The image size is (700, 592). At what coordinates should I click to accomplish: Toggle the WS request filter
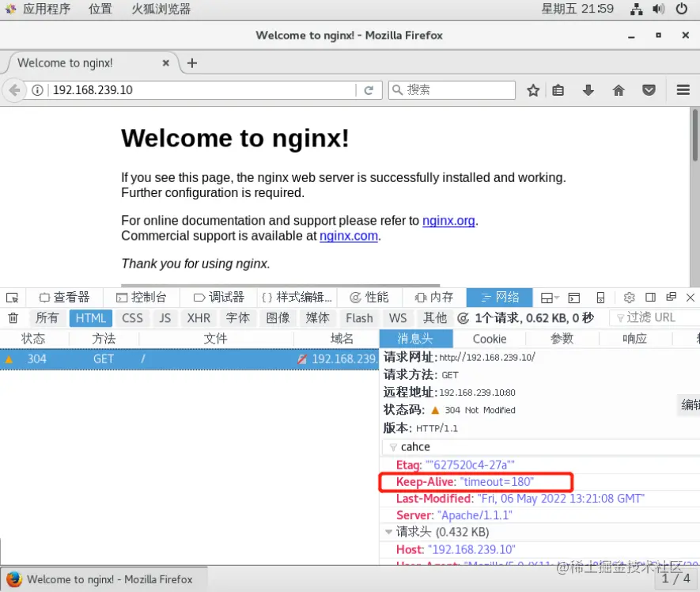[x=398, y=318]
